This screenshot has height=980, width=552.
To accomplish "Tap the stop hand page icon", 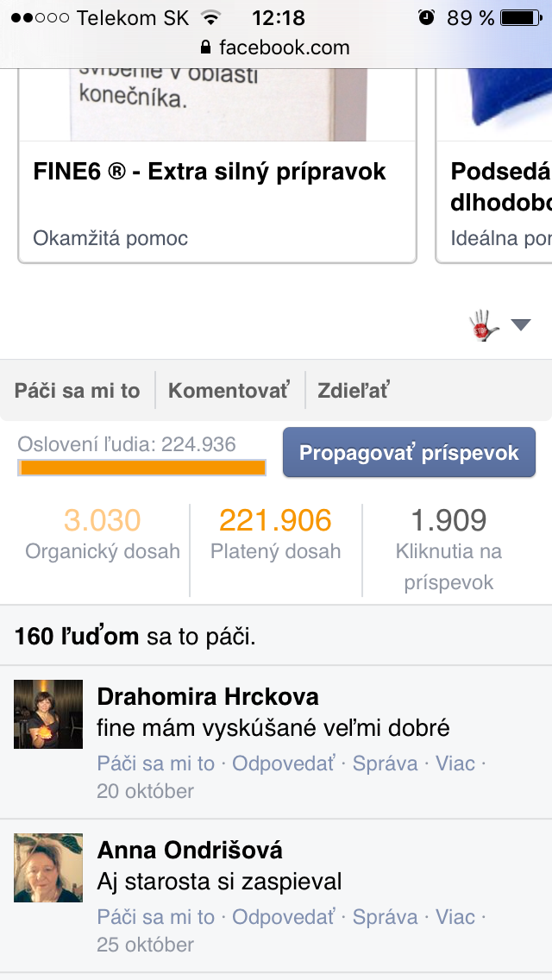I will pos(485,325).
